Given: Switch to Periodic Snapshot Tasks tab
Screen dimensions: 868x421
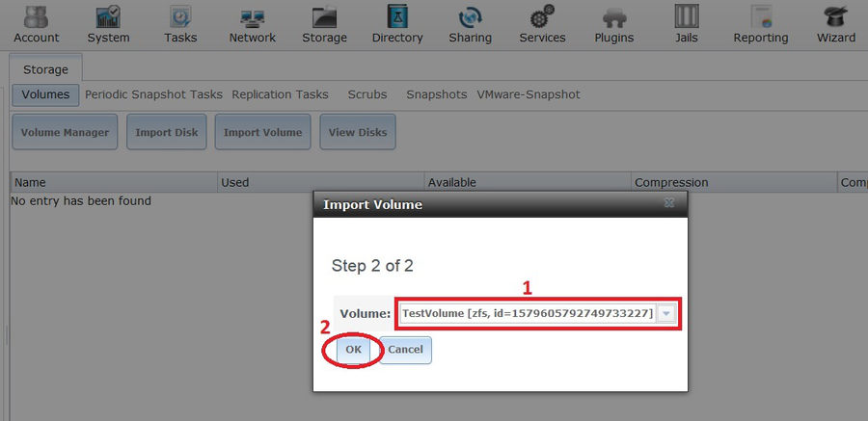Looking at the screenshot, I should pyautogui.click(x=153, y=94).
